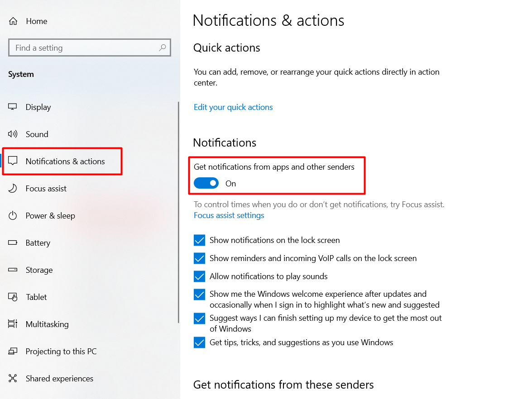Click the Battery icon in sidebar

tap(13, 242)
